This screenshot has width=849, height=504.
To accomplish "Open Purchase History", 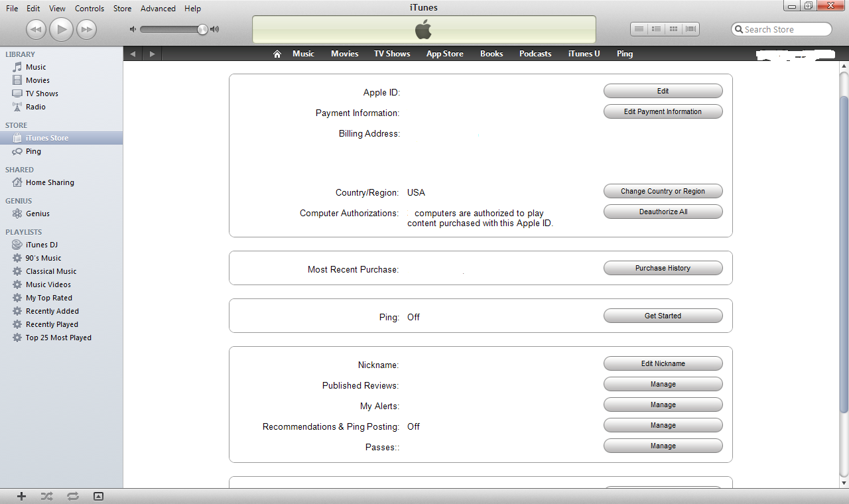I will 663,269.
